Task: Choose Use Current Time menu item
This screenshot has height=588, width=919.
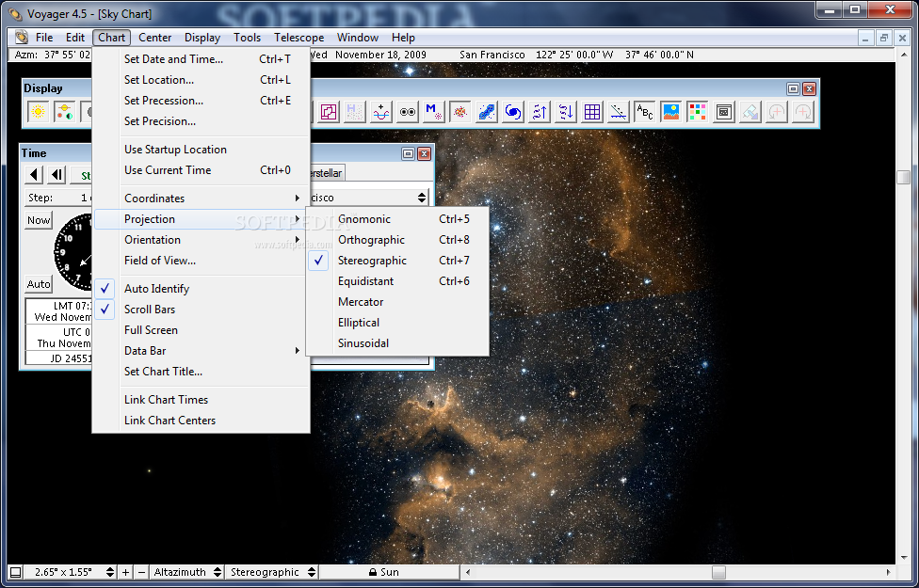Action: pos(201,170)
